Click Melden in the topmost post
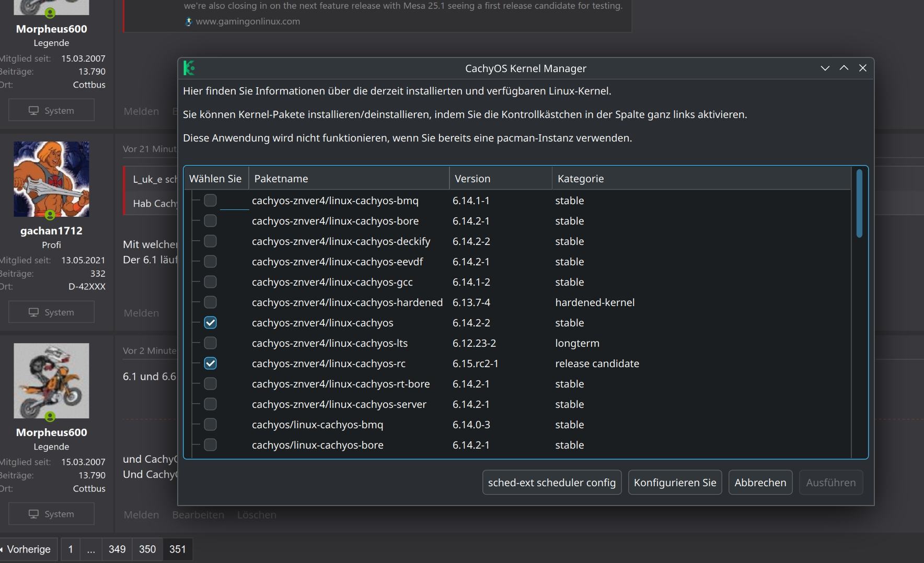Viewport: 924px width, 563px height. 141,111
